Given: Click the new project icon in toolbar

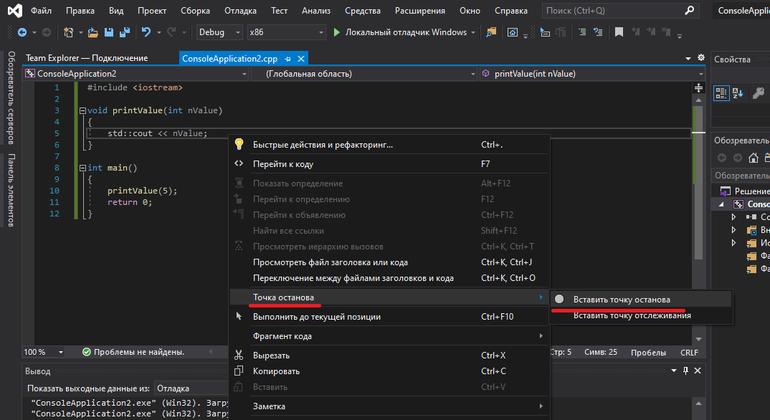Looking at the screenshot, I should pos(68,32).
